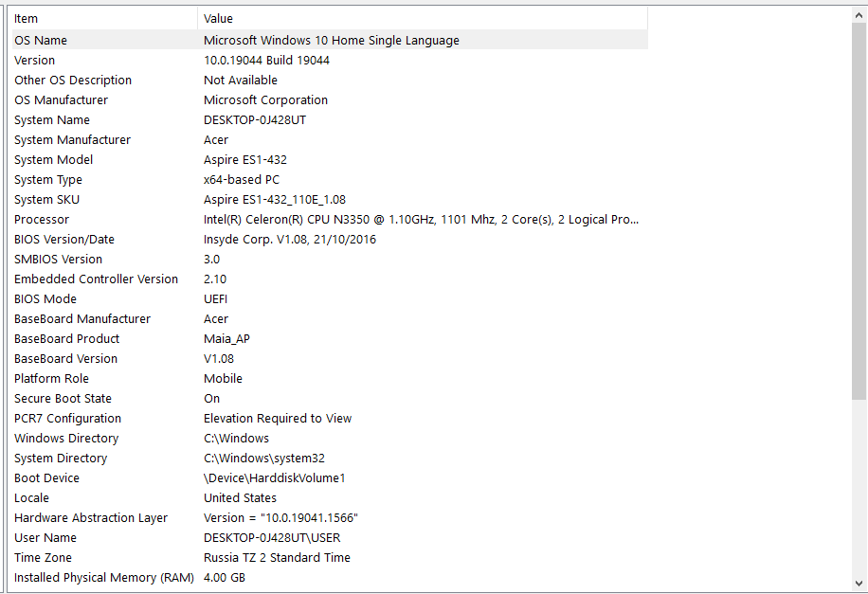Click the Not Available value
The height and width of the screenshot is (594, 868).
tap(241, 81)
